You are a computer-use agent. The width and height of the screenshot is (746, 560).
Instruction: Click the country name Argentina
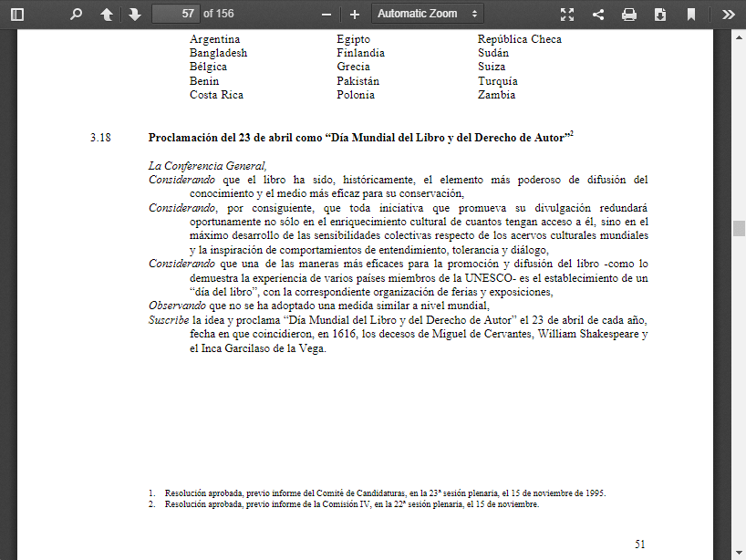[214, 39]
